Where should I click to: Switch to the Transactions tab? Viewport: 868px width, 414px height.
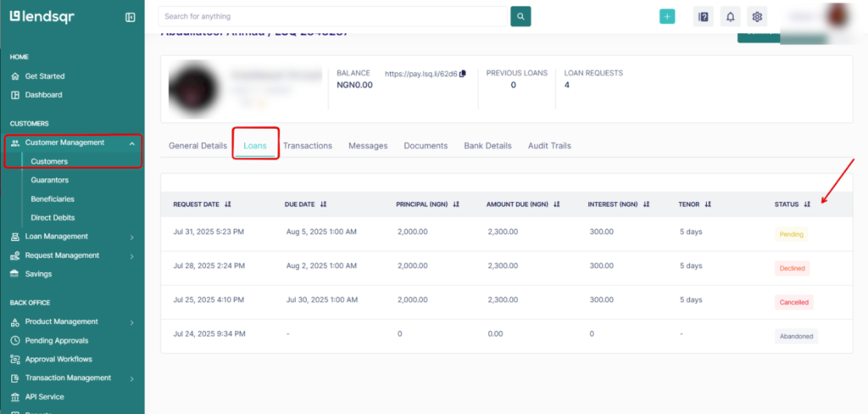tap(307, 146)
